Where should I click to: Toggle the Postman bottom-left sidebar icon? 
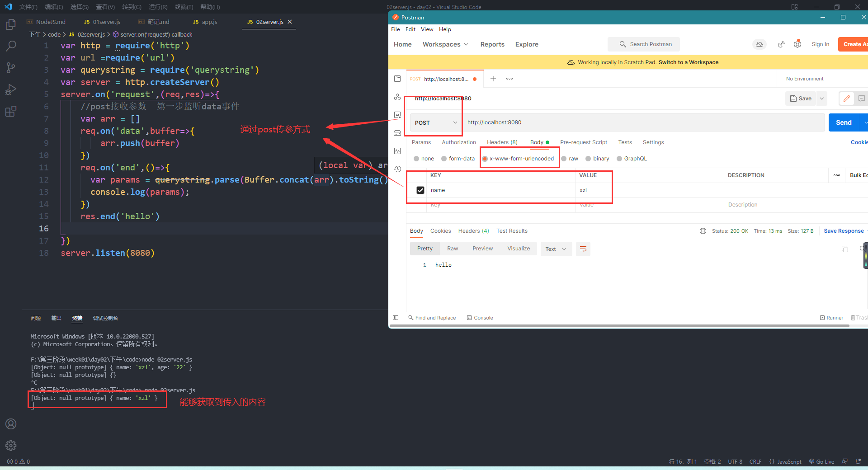tap(396, 318)
